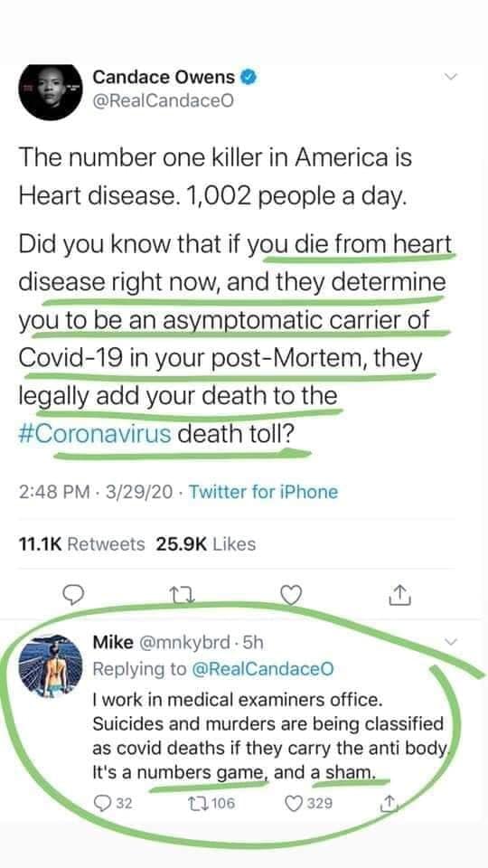Open the Twitter for iPhone source link
The width and height of the screenshot is (488, 868).
click(x=263, y=492)
